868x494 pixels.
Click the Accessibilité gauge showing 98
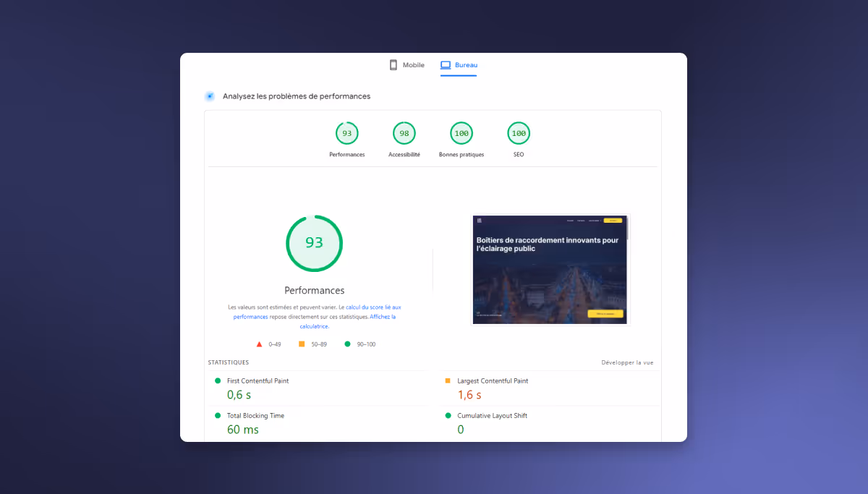tap(404, 133)
